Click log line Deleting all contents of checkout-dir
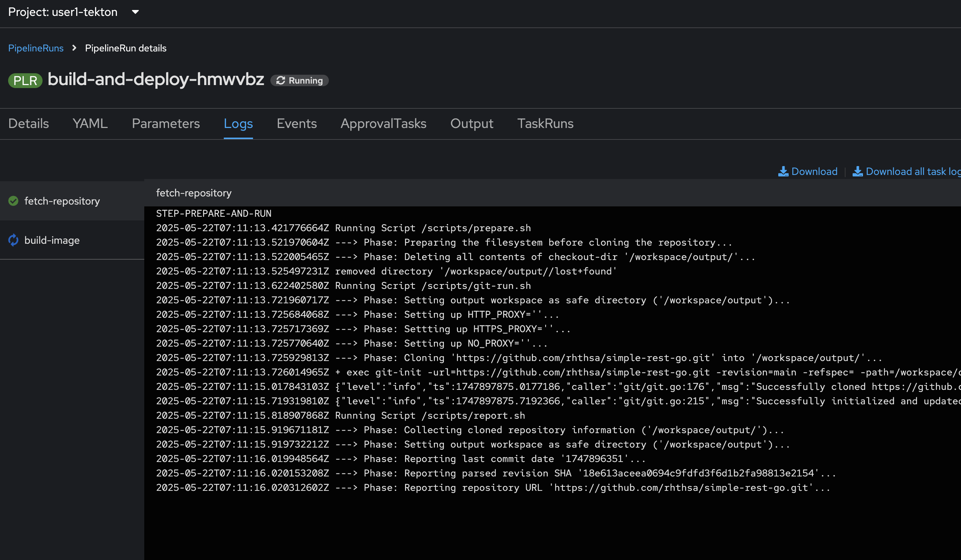This screenshot has width=961, height=560. point(456,257)
